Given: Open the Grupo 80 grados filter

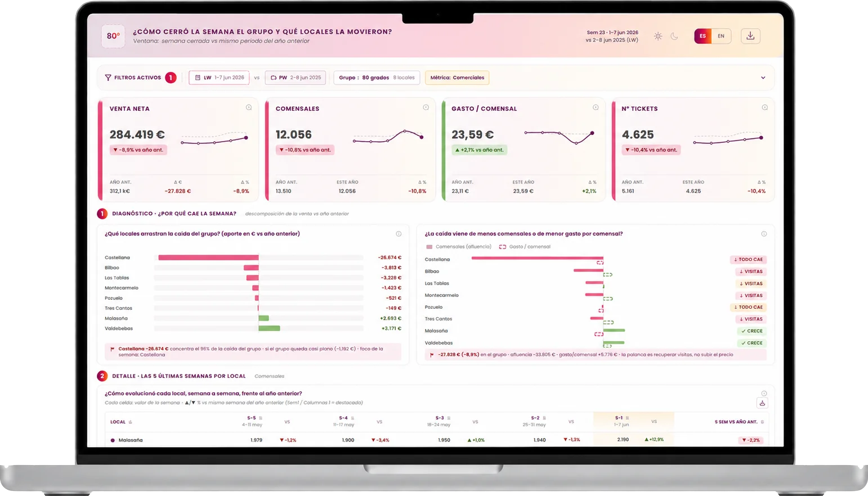Looking at the screenshot, I should coord(377,78).
